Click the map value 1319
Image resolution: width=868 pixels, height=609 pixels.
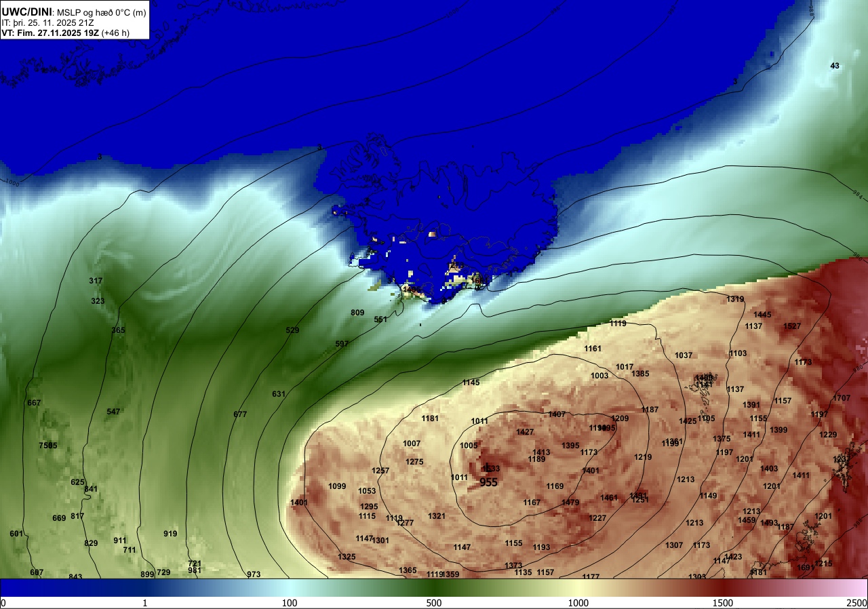point(735,299)
